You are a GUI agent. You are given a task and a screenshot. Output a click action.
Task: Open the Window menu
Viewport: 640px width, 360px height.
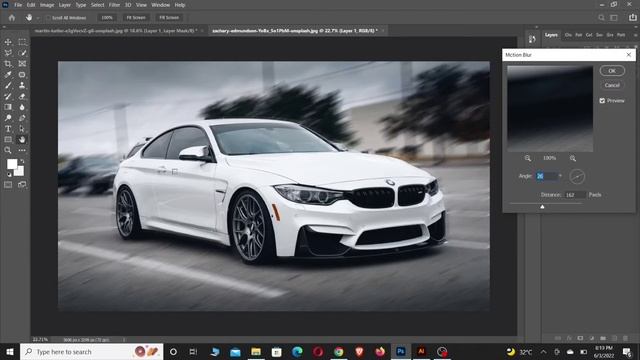coord(160,5)
